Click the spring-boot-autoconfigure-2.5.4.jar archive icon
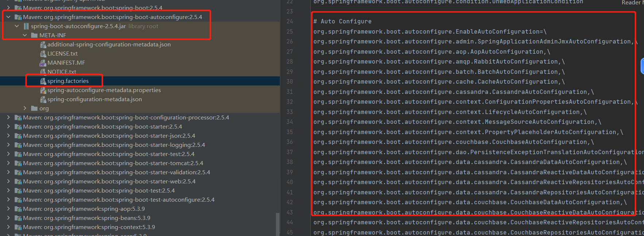The height and width of the screenshot is (236, 644). point(26,26)
